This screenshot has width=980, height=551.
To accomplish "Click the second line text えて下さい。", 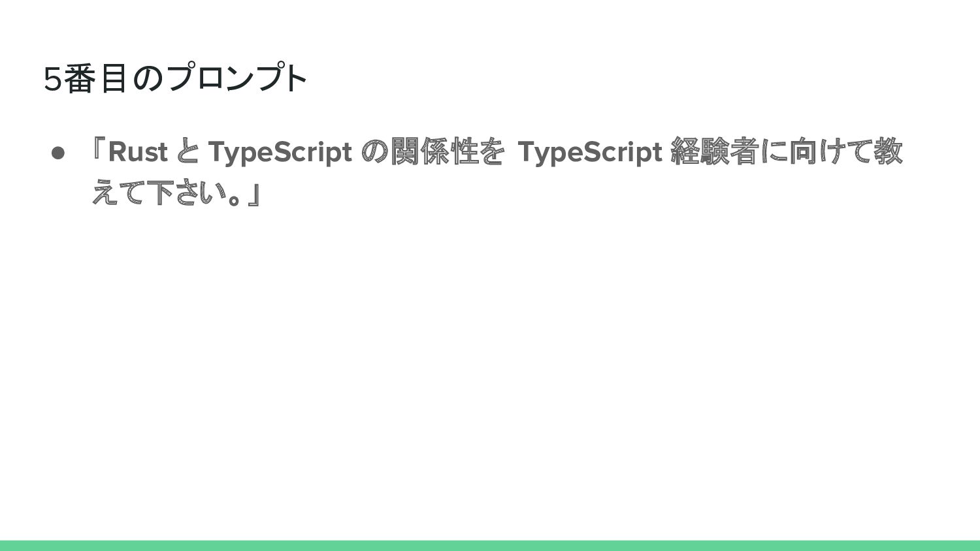I will (169, 192).
